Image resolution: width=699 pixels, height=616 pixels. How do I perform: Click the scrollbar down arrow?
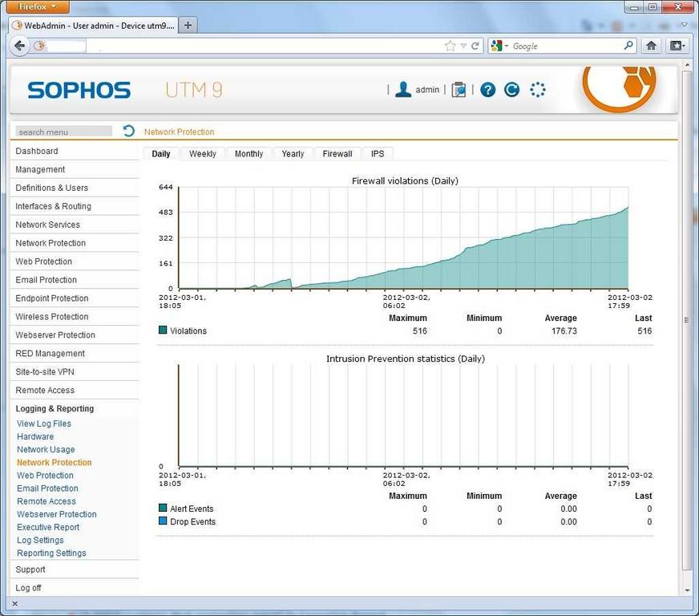point(686,590)
